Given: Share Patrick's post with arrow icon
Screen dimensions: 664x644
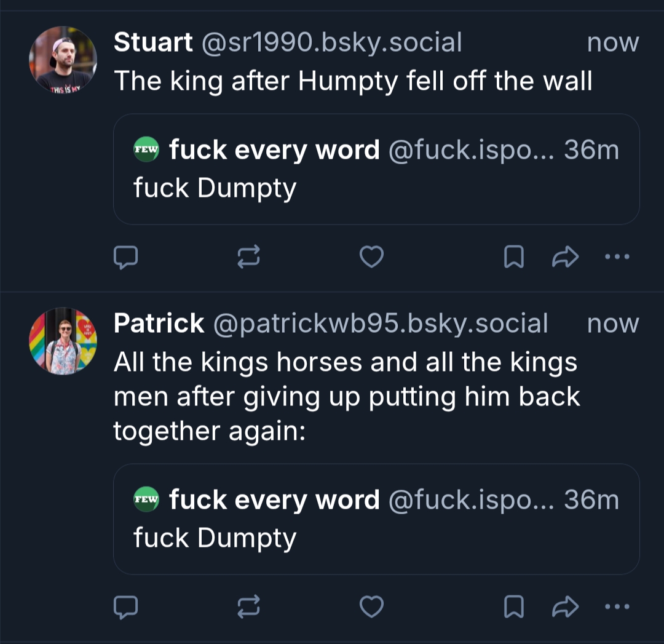Looking at the screenshot, I should [565, 607].
